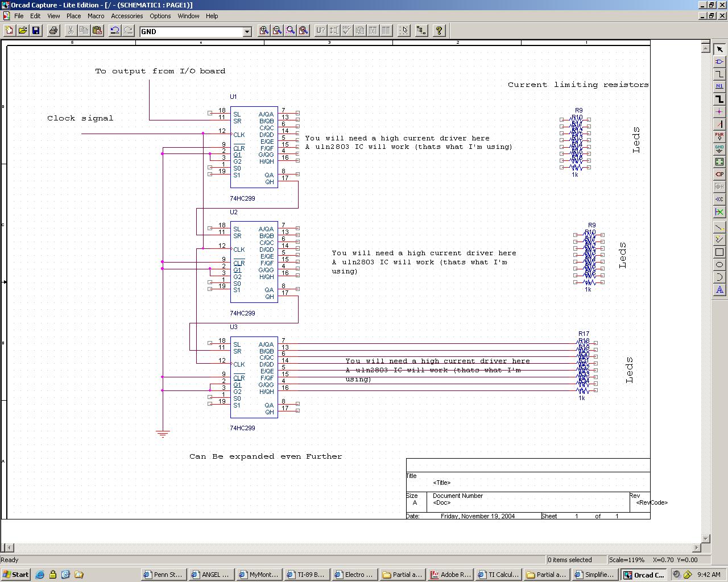Print the schematic using the printer icon
Screen dimensions: 728x582
tap(53, 31)
